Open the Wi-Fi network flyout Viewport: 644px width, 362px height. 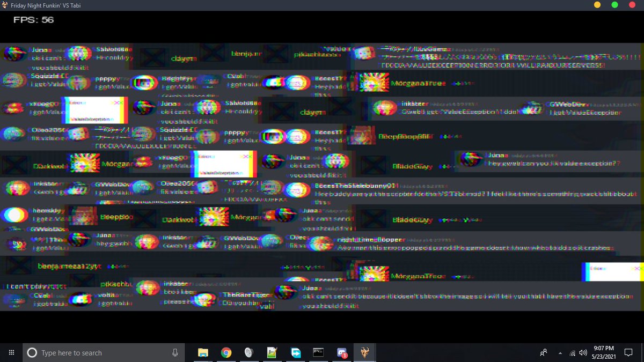tap(573, 353)
